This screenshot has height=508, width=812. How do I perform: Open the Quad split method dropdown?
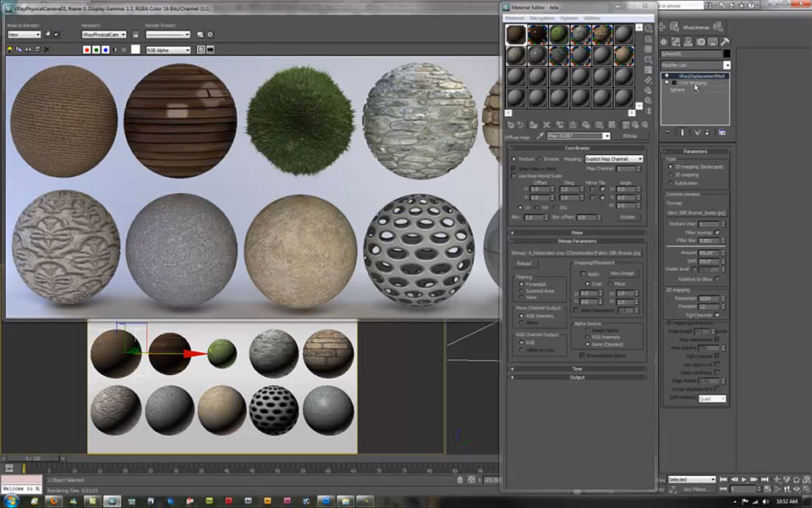pos(713,398)
